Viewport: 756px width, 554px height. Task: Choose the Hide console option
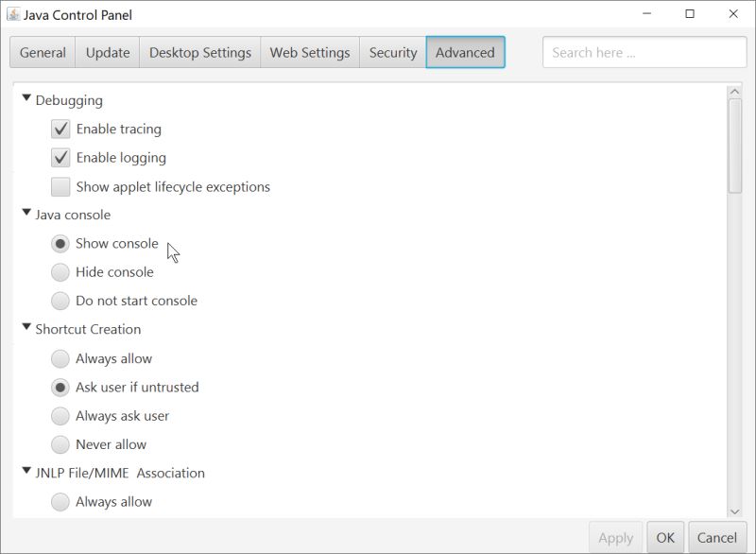(60, 272)
